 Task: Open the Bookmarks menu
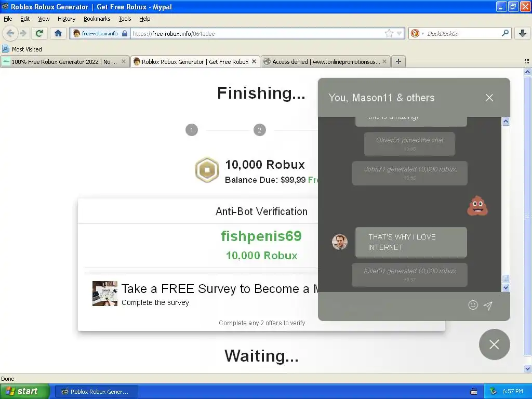(97, 19)
